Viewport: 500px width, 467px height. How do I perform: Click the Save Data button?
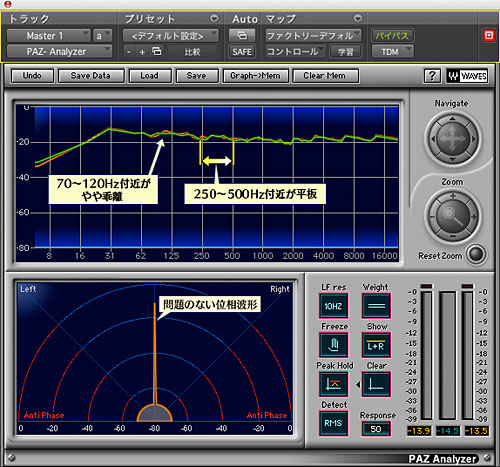pyautogui.click(x=91, y=76)
